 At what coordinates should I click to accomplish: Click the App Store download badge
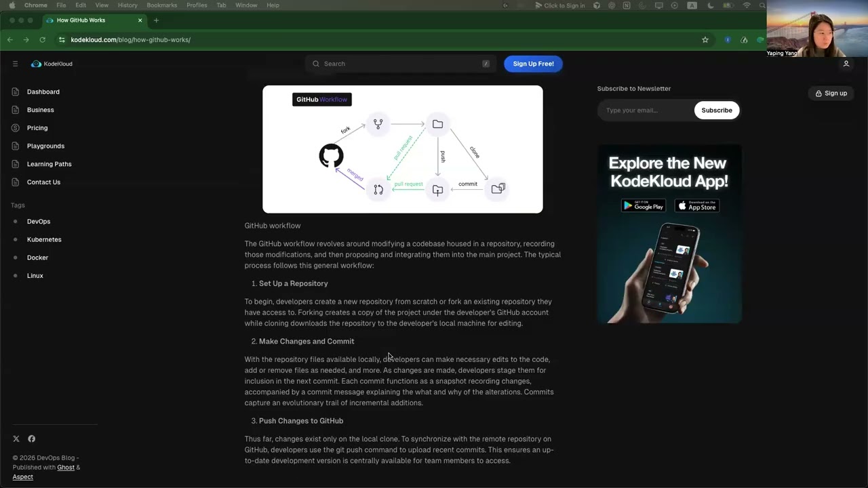(697, 205)
